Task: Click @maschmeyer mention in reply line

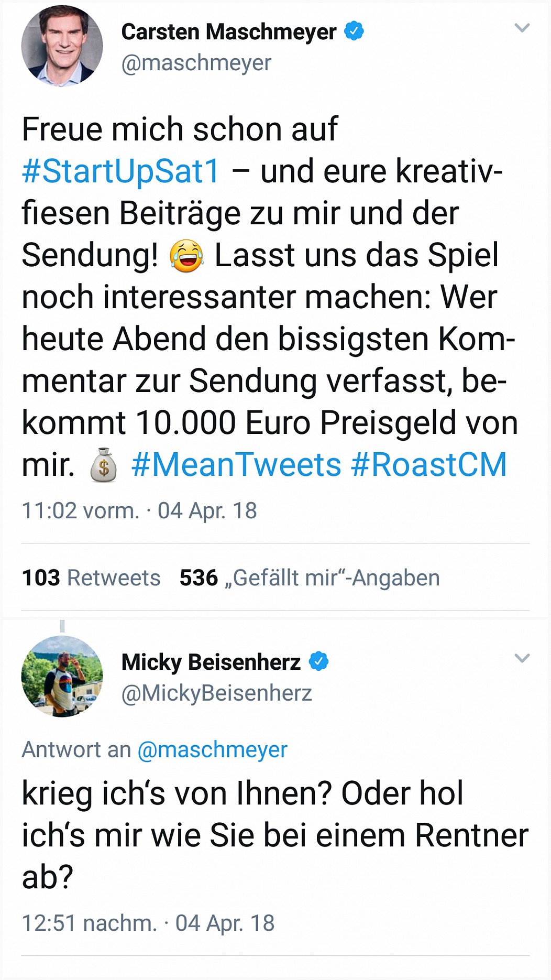Action: coord(212,749)
